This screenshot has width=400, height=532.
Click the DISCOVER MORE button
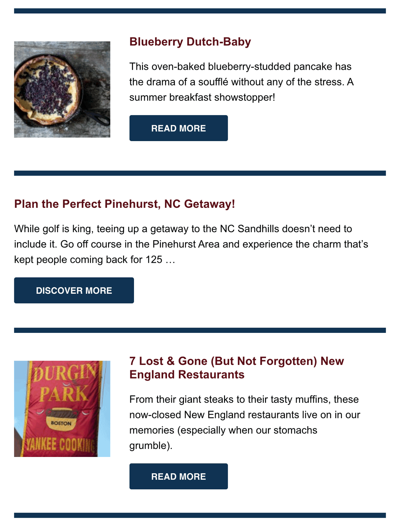(74, 290)
